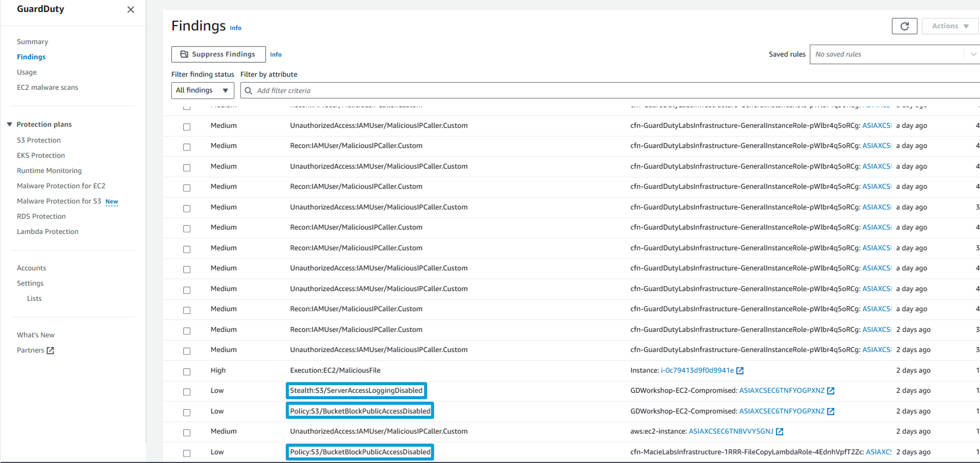Open external link icon next to ASIAXCSEC6TNBVVY5GNJ
Screen dimensions: 980x463
click(x=780, y=431)
